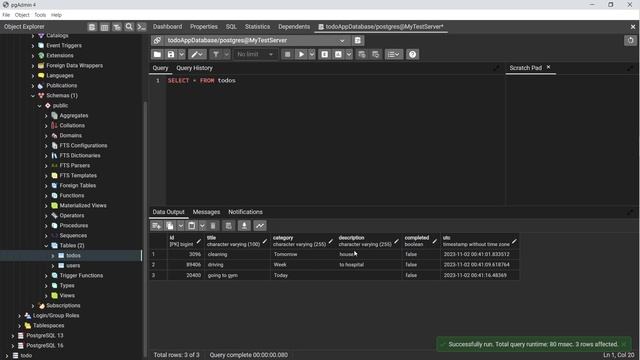This screenshot has height=360, width=640.
Task: Open the Dependents tab
Action: (294, 27)
